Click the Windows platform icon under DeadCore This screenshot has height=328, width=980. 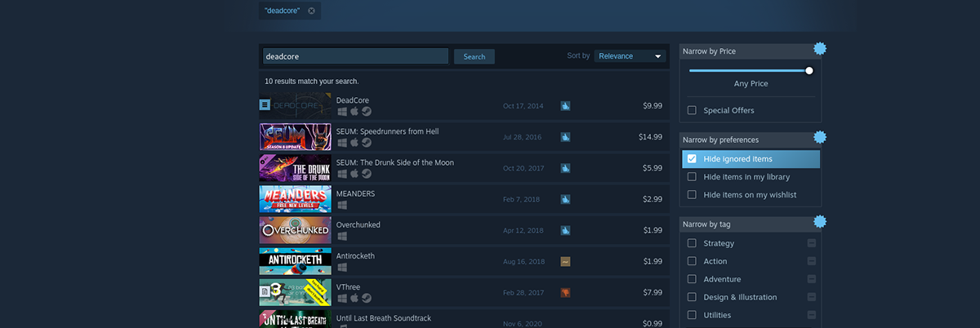[x=342, y=111]
